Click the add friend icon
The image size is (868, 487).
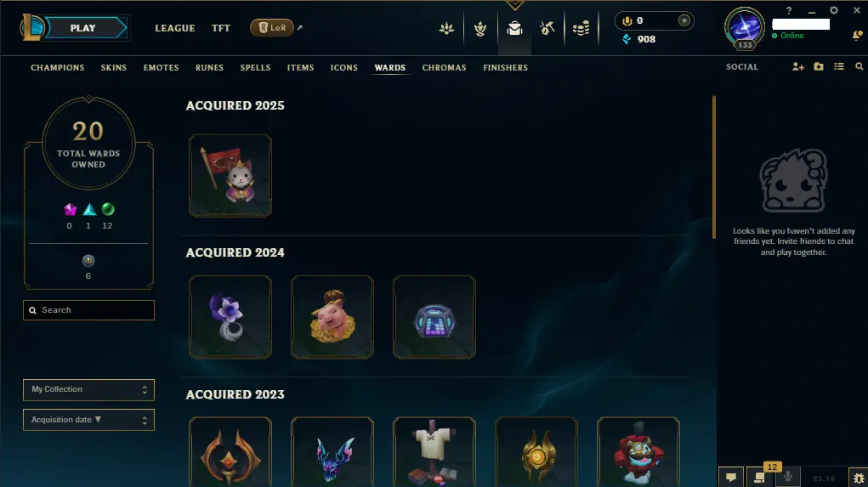[x=797, y=67]
